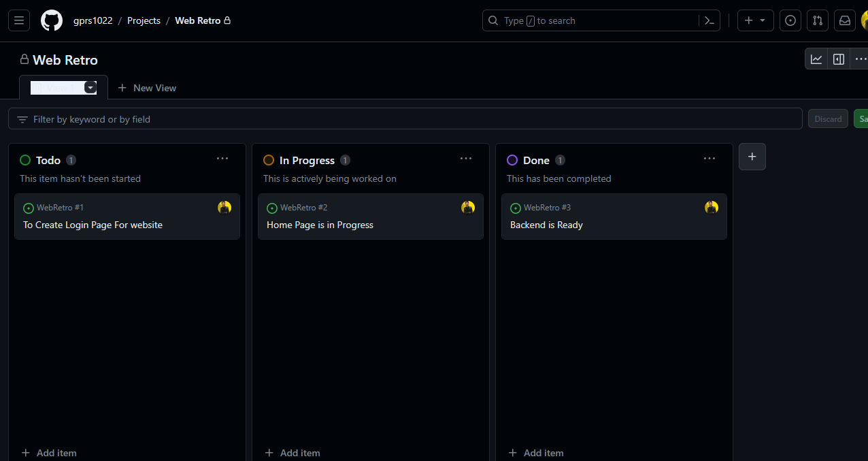868x461 pixels.
Task: Open the pull requests icon in the header
Action: 817,20
